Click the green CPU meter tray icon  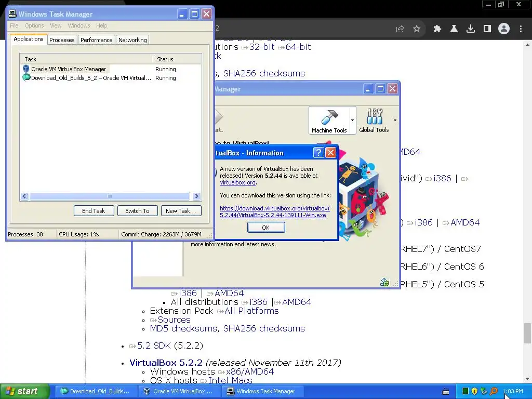[465, 391]
